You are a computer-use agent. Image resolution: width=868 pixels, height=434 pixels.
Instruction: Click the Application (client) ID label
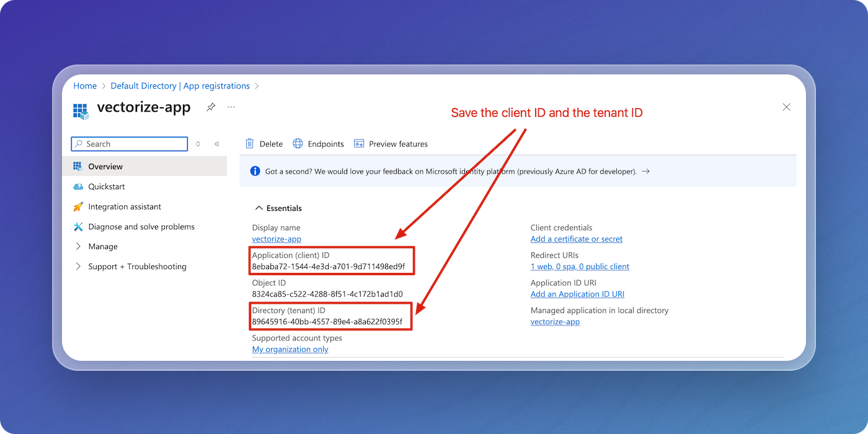click(x=291, y=255)
